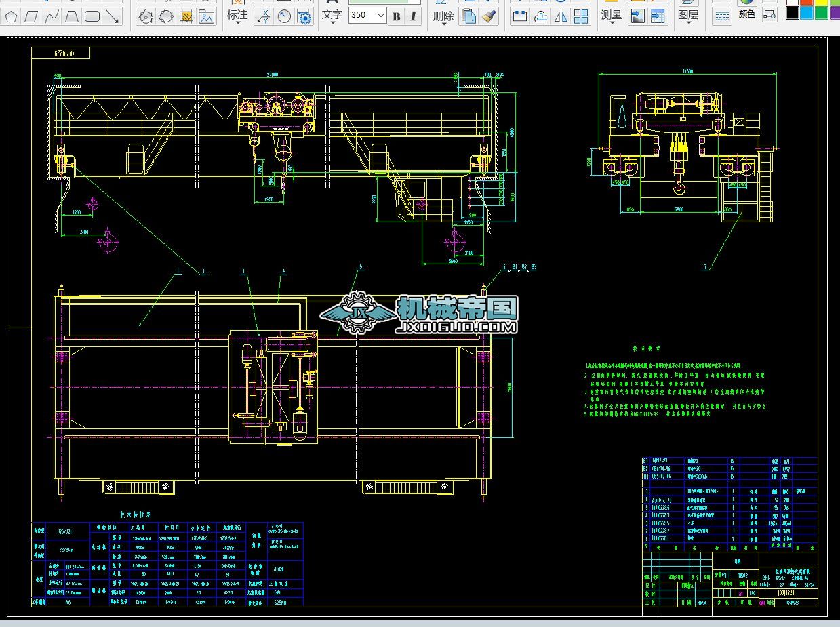The image size is (840, 627).
Task: Select the XY coordinate dimension tool
Action: [264, 17]
